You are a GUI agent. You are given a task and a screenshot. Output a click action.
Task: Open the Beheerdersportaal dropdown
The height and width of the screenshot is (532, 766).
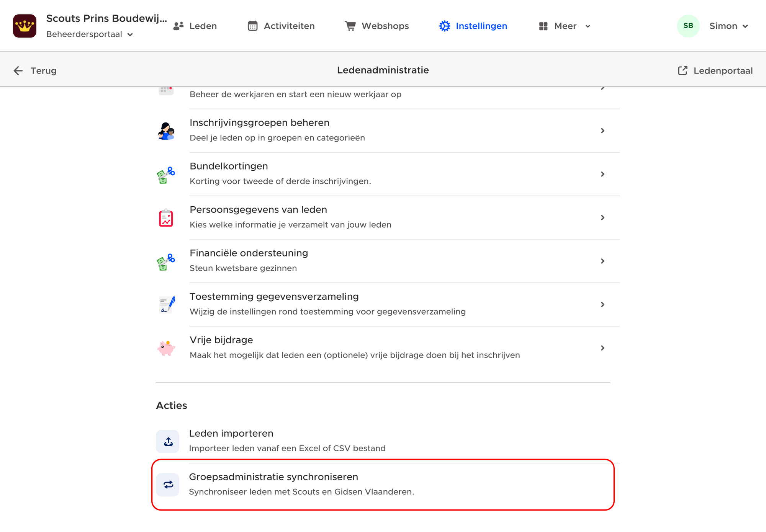coord(90,34)
